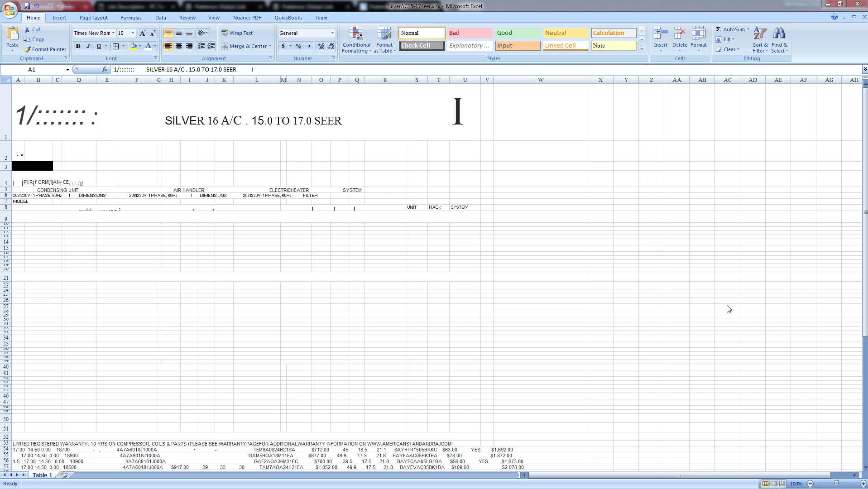Open the General number format dropdown
The image size is (868, 489).
click(x=332, y=33)
